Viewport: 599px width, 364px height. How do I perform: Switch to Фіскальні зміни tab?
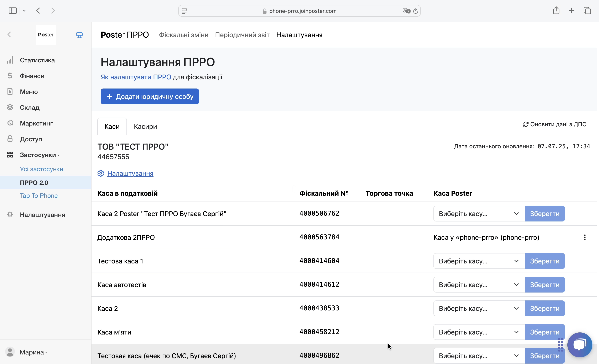click(183, 35)
